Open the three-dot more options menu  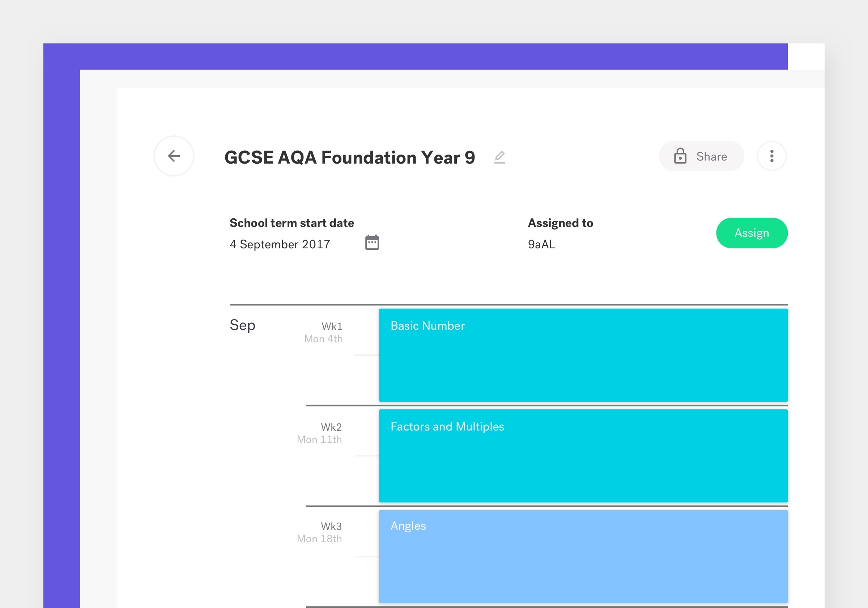pos(771,156)
